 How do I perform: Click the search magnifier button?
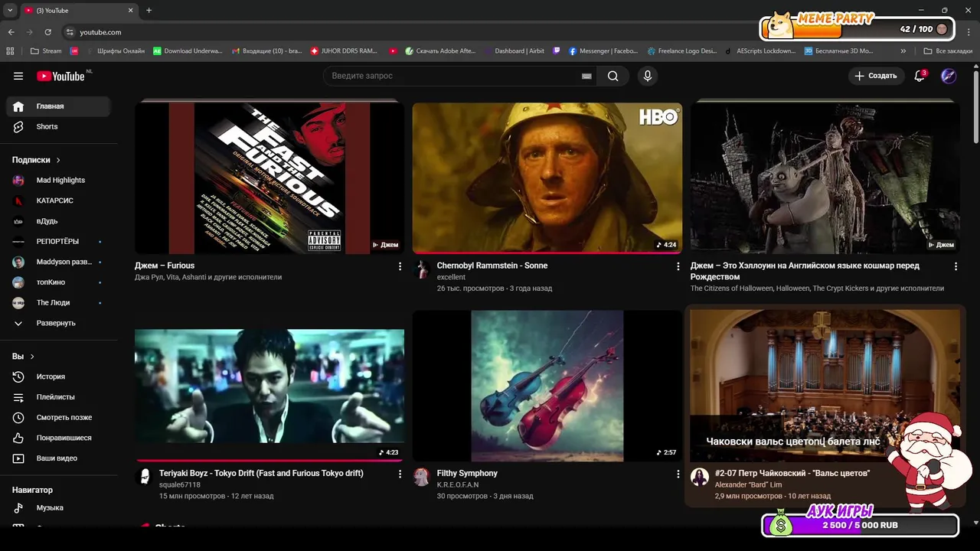point(612,76)
